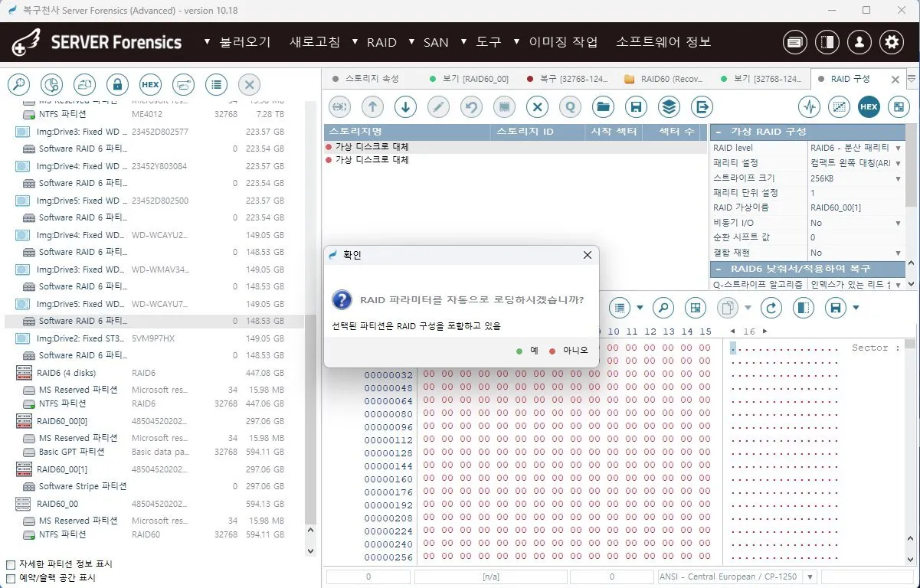920x588 pixels.
Task: Click the open folder icon in RAID toolbar
Action: pyautogui.click(x=602, y=107)
